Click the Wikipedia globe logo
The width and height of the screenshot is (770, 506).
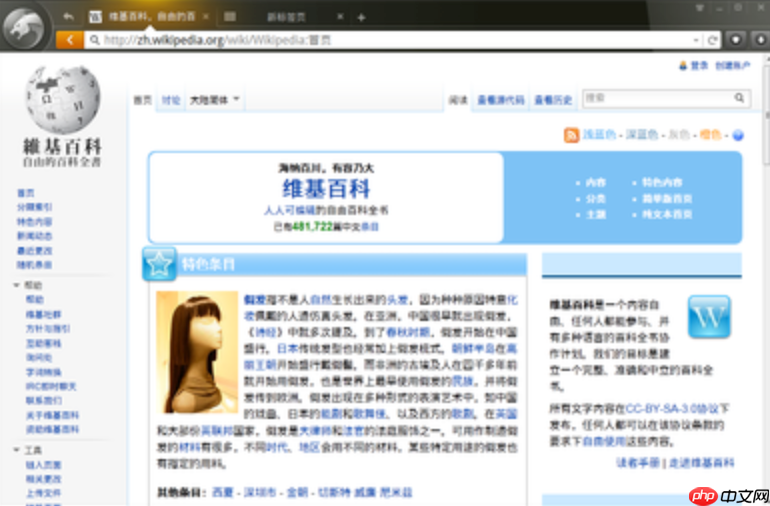[x=62, y=100]
